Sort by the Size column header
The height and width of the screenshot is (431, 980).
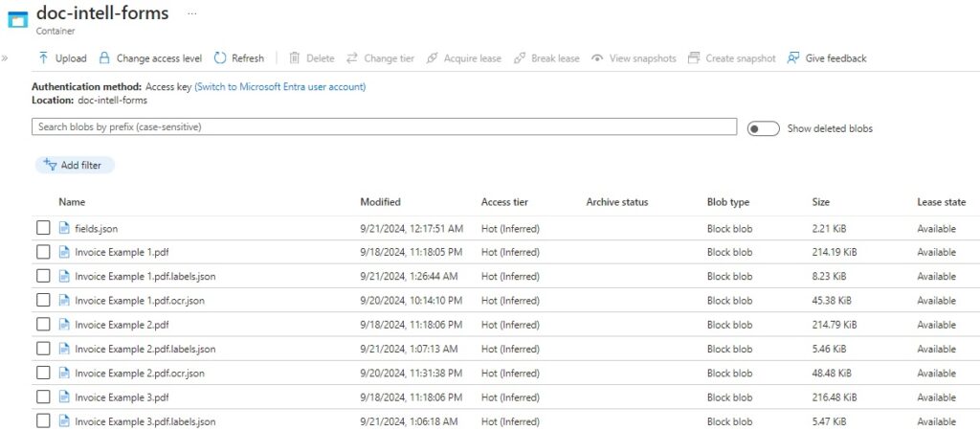pos(820,202)
